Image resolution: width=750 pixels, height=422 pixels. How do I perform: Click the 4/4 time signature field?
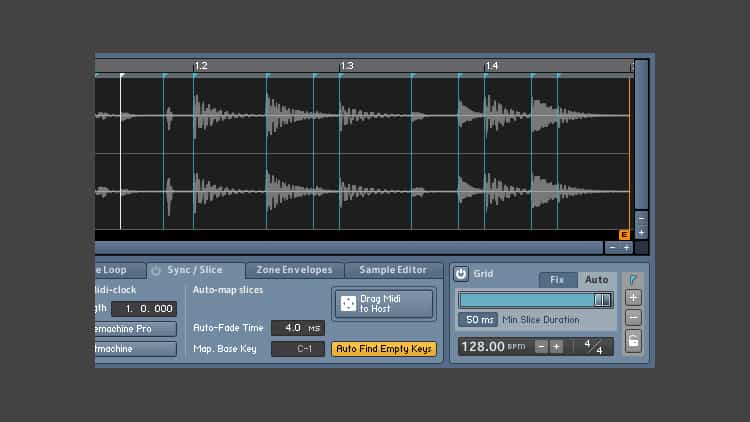(x=593, y=346)
